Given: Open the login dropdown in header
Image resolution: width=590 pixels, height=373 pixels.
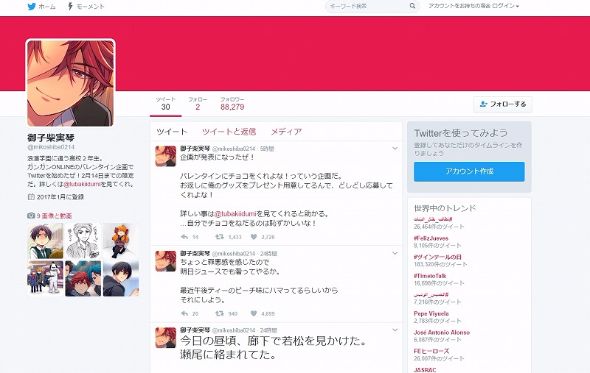Looking at the screenshot, I should coord(474,6).
